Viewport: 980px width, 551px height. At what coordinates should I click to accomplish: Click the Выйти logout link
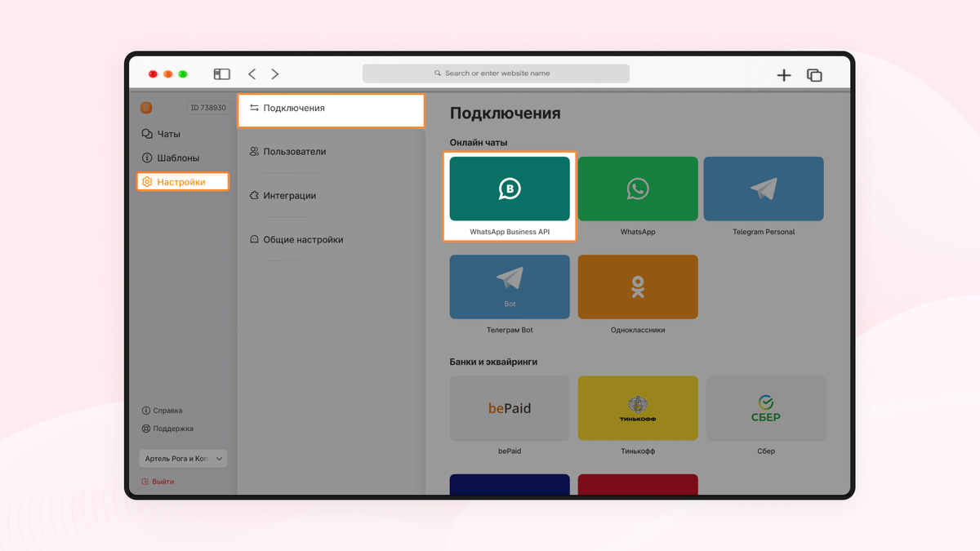[162, 481]
